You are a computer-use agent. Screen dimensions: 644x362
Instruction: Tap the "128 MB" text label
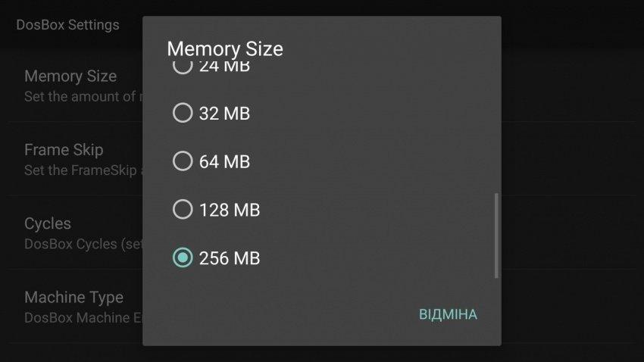pos(230,210)
